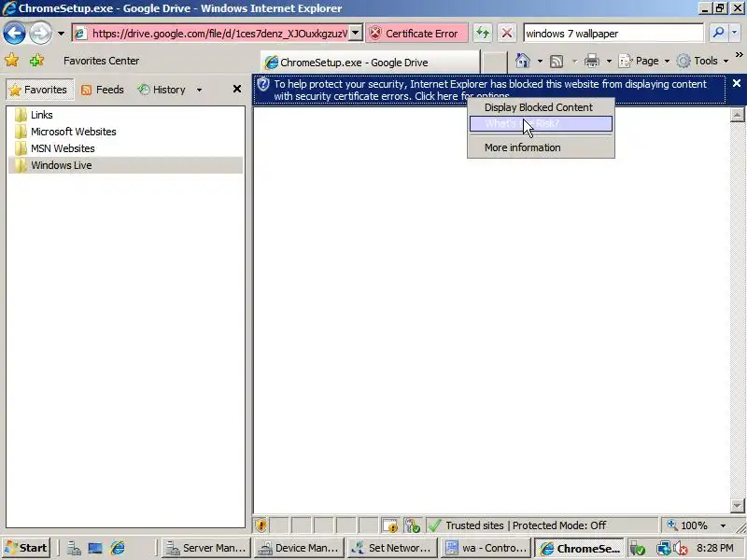The image size is (747, 560).
Task: Print the page with the printer icon
Action: tap(592, 61)
